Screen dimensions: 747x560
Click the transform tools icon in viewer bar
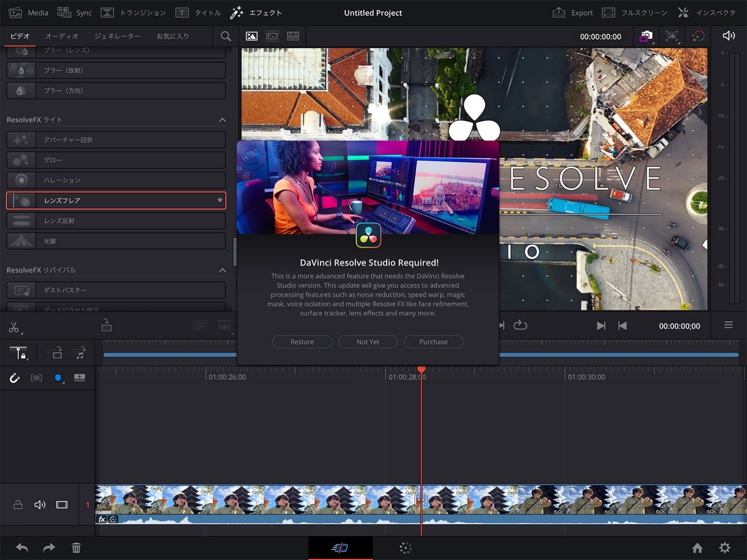tap(672, 36)
